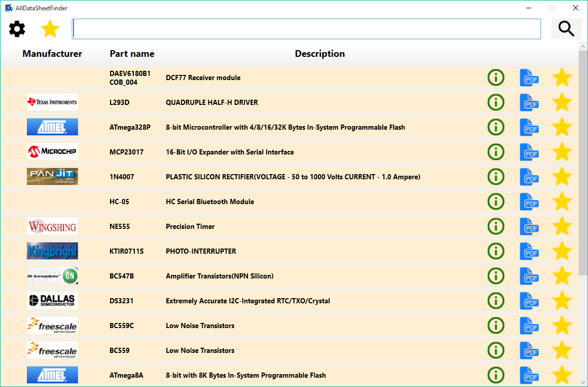The height and width of the screenshot is (387, 588).
Task: Open the settings gear icon
Action: click(x=17, y=29)
